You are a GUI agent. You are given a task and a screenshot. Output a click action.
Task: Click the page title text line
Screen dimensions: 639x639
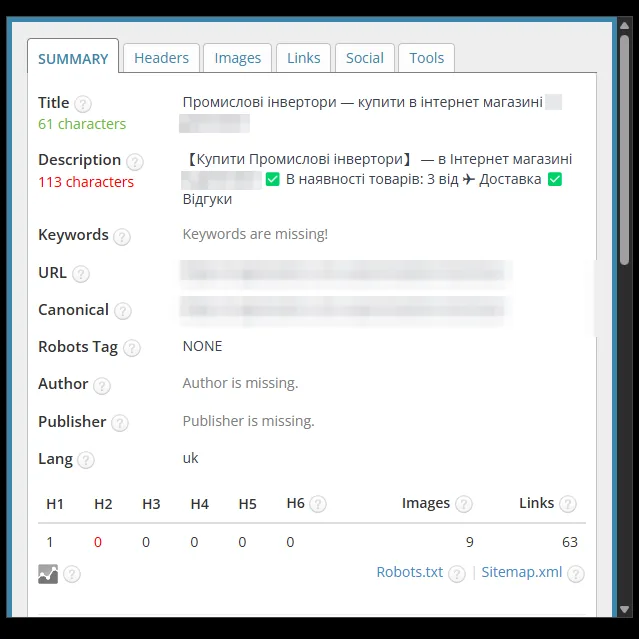[x=363, y=102]
